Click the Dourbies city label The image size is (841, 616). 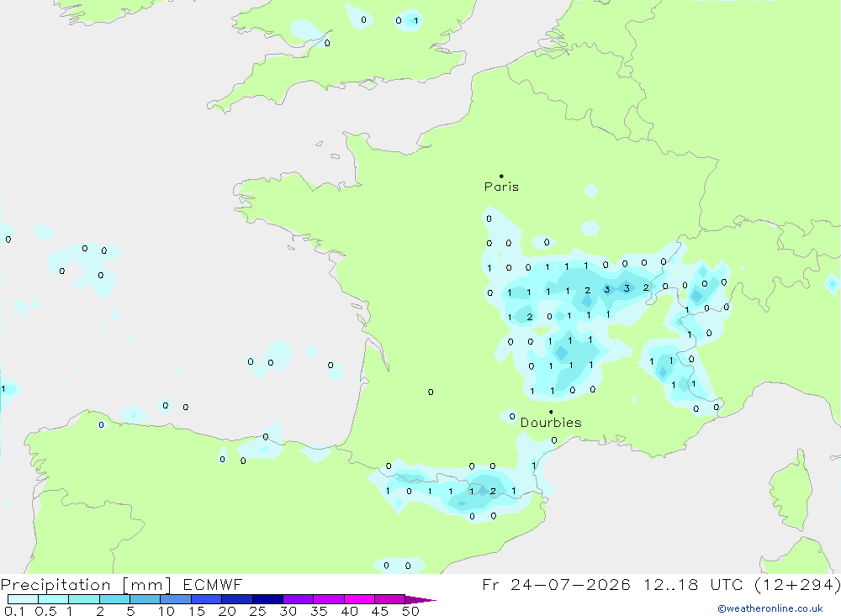click(x=551, y=423)
